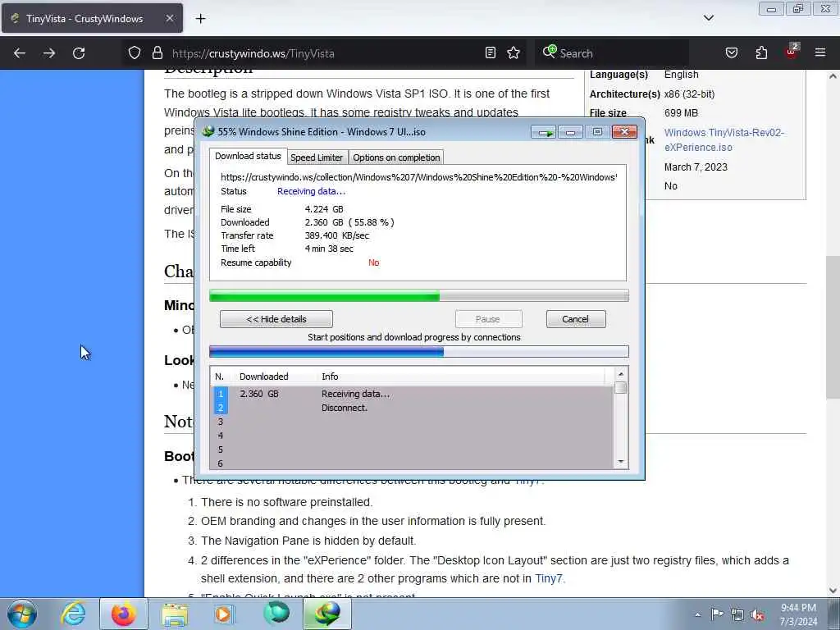The image size is (840, 630).
Task: Click the webpage vertical scrollbar thumb
Action: [x=833, y=326]
